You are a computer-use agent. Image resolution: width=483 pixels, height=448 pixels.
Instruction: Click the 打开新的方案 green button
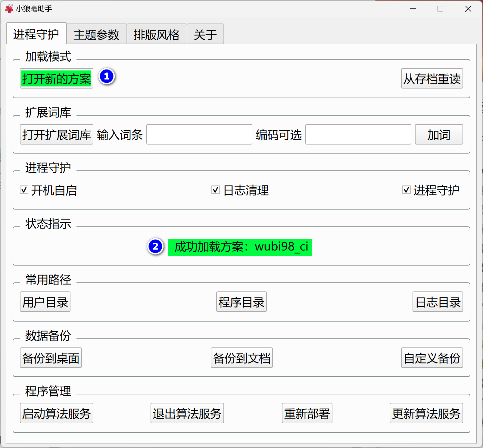tap(56, 79)
